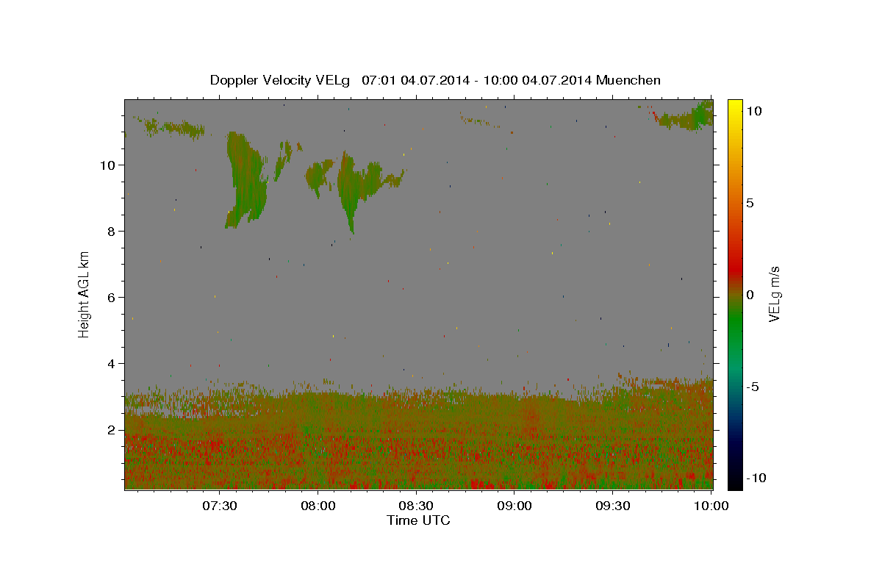Click the height axis label 2

tap(111, 429)
